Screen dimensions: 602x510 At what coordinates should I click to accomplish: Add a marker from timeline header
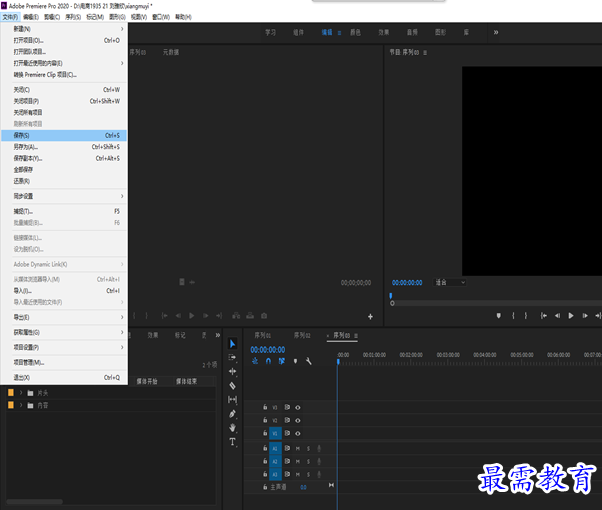pos(295,361)
